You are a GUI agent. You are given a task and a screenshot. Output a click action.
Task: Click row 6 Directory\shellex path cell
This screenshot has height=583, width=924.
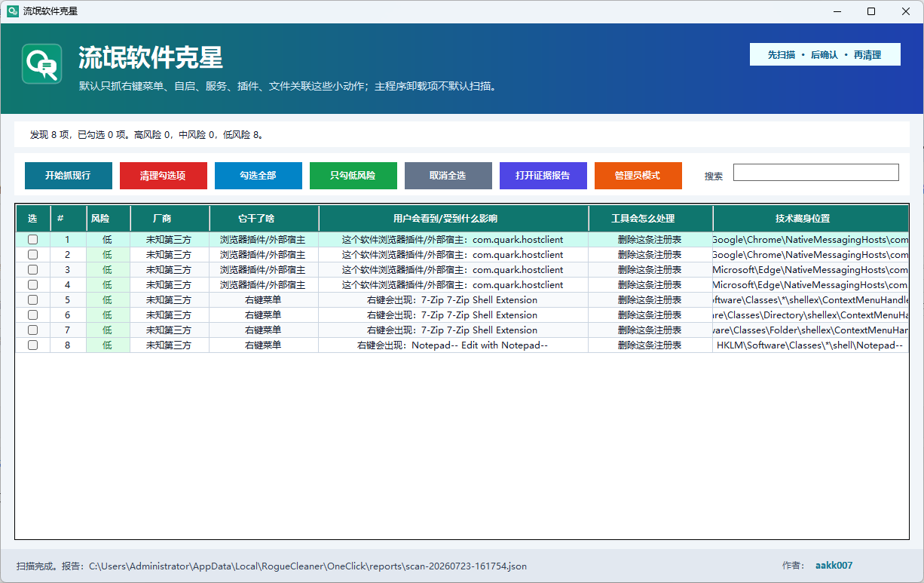pos(810,315)
